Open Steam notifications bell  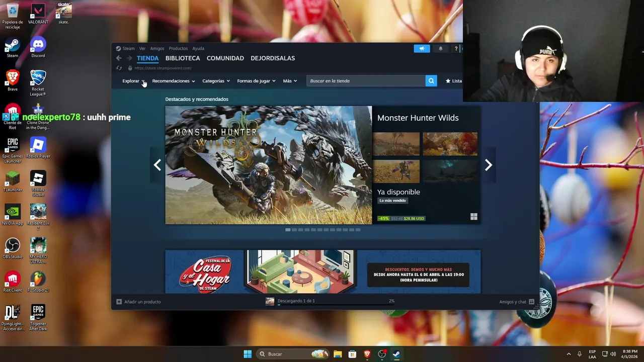[441, 49]
